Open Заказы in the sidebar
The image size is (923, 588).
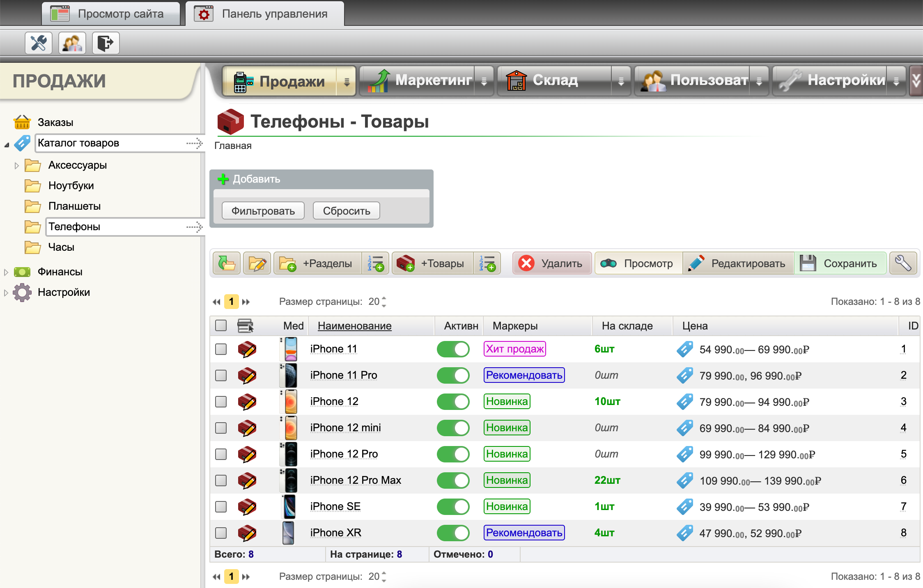(x=55, y=122)
